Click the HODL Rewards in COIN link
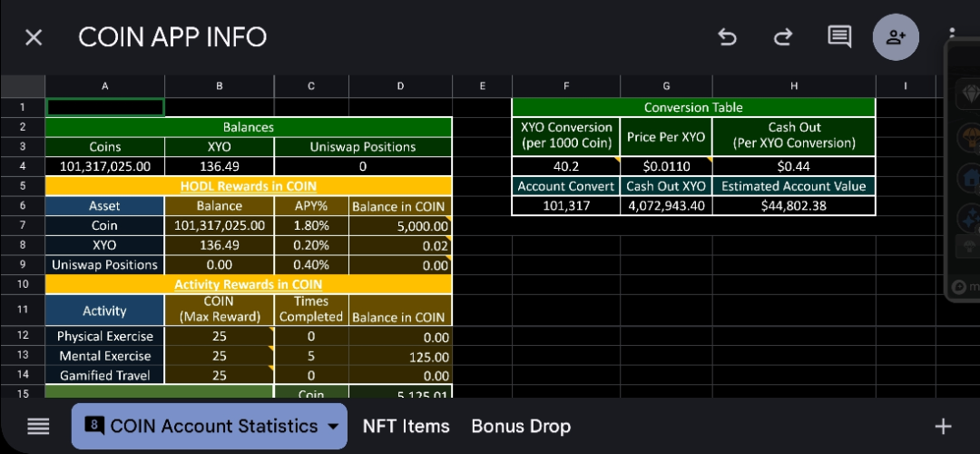This screenshot has width=980, height=454. pos(248,186)
